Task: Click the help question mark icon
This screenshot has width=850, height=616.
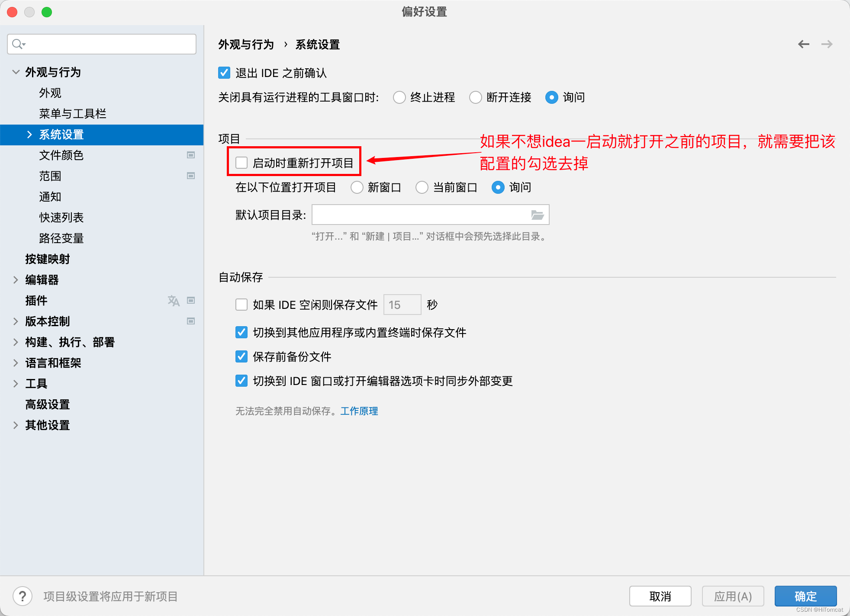Action: point(23,597)
